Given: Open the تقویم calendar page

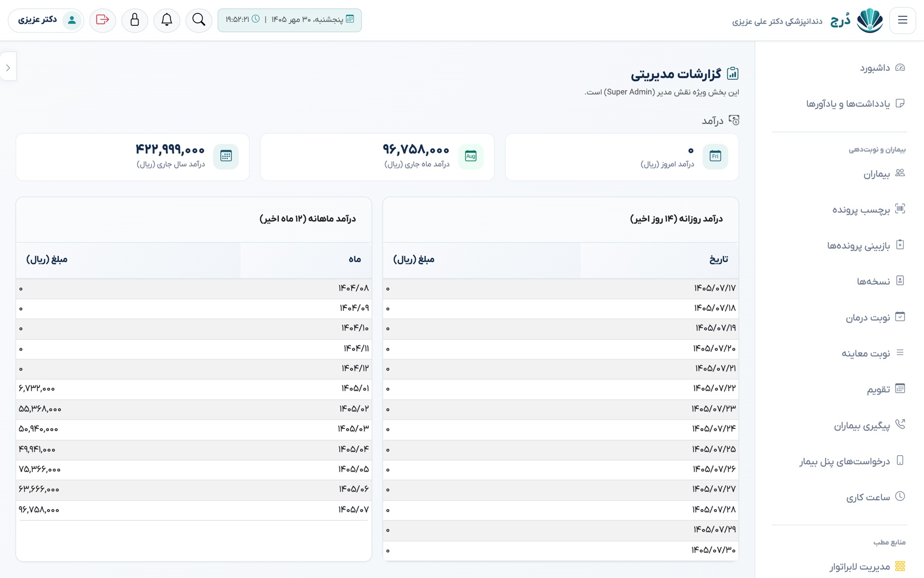Looking at the screenshot, I should [885, 389].
